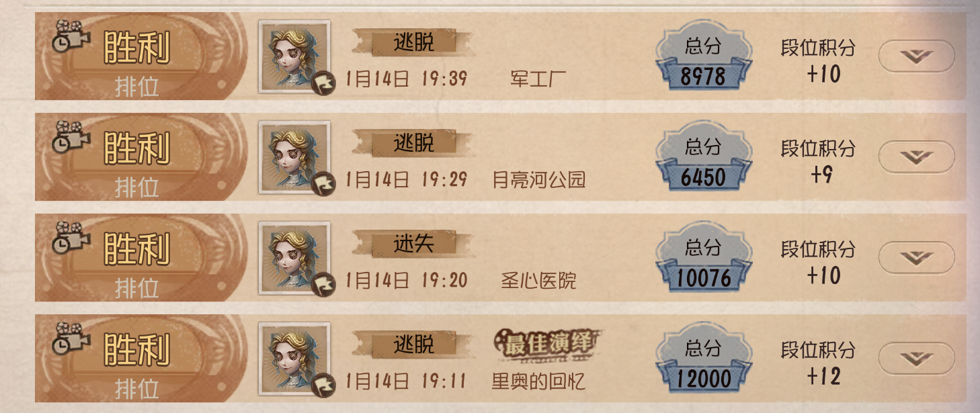The image size is (980, 413).
Task: Open replay camera icon for 19:39 match
Action: [x=71, y=37]
